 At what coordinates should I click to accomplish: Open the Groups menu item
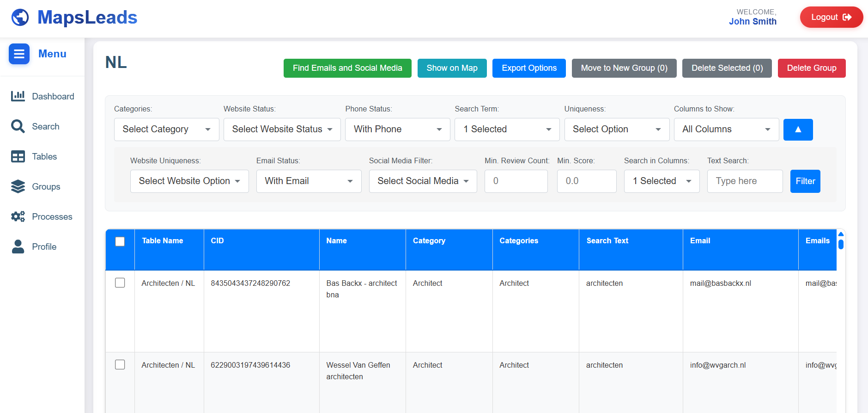42,186
